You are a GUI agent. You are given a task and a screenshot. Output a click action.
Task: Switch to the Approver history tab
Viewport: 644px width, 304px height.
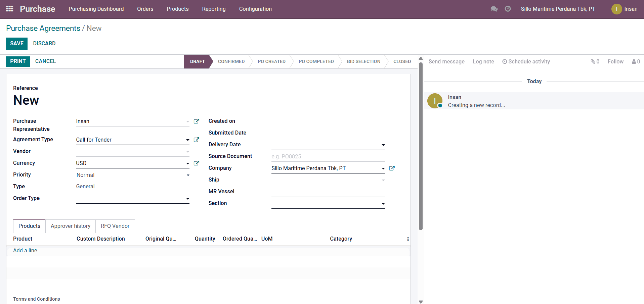pyautogui.click(x=71, y=226)
